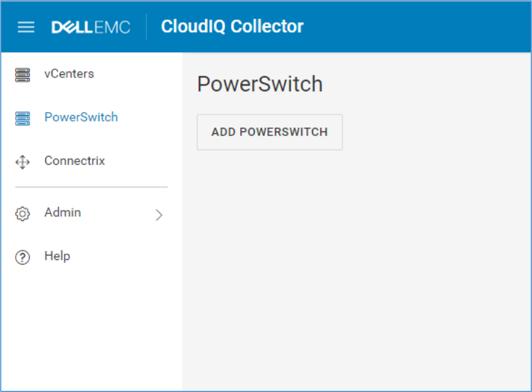532x392 pixels.
Task: Navigate to the Connectrix section
Action: pos(74,161)
